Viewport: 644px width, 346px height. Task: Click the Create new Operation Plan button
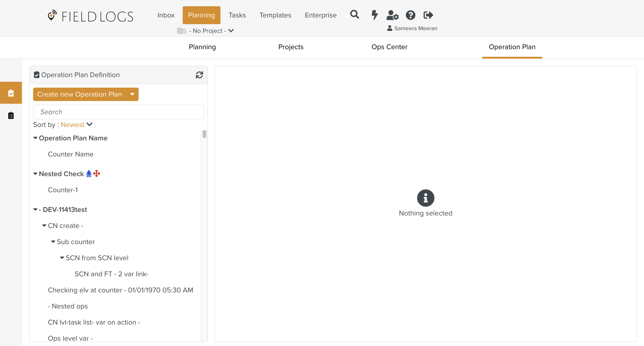(79, 94)
